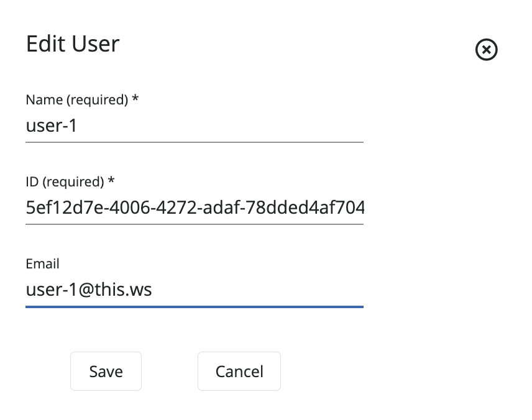Focus the ID text field
The image size is (532, 420).
click(x=194, y=208)
